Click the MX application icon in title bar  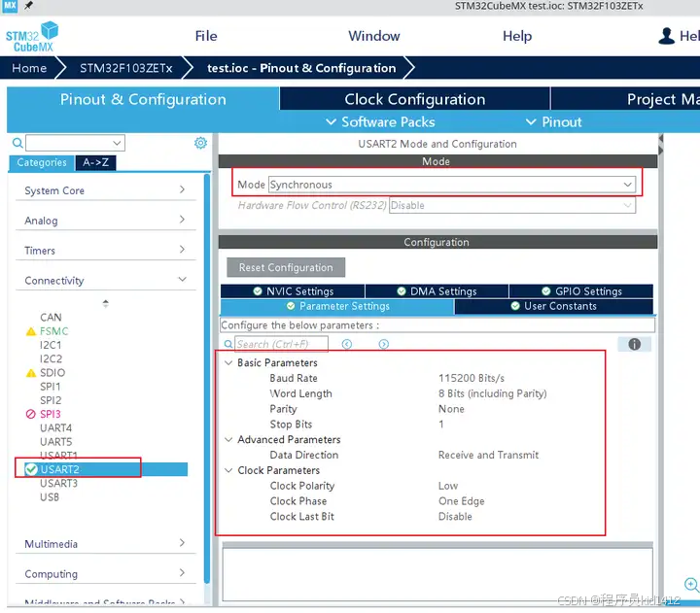click(10, 6)
